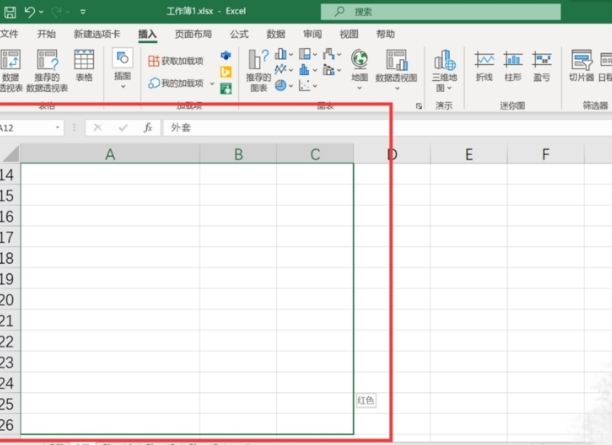Insert a 柱形 column sparkline
This screenshot has height=445, width=612.
[513, 66]
